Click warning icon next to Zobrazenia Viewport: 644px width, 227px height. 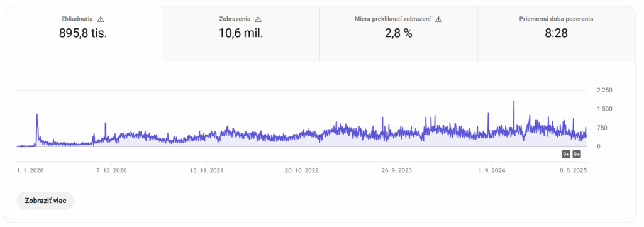258,19
